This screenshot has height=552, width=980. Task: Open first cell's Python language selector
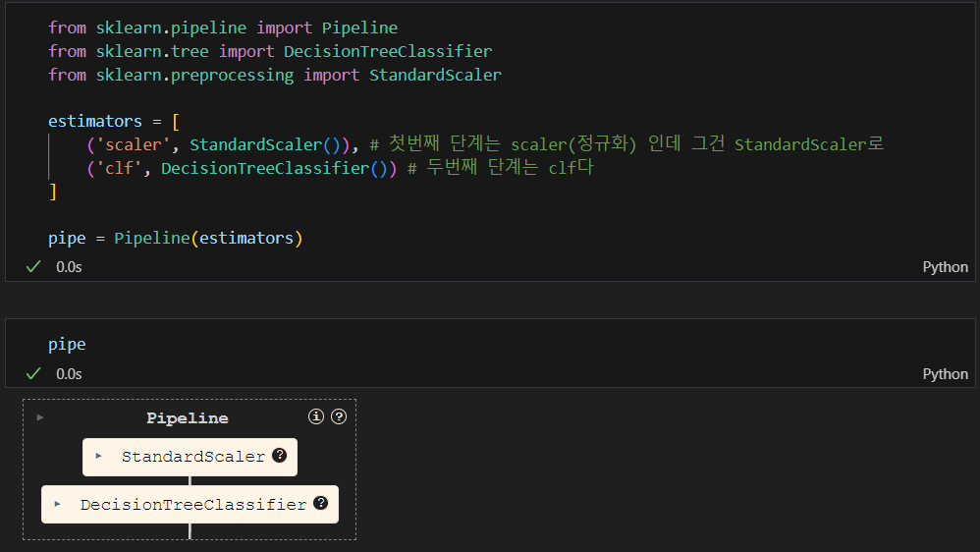tap(945, 267)
